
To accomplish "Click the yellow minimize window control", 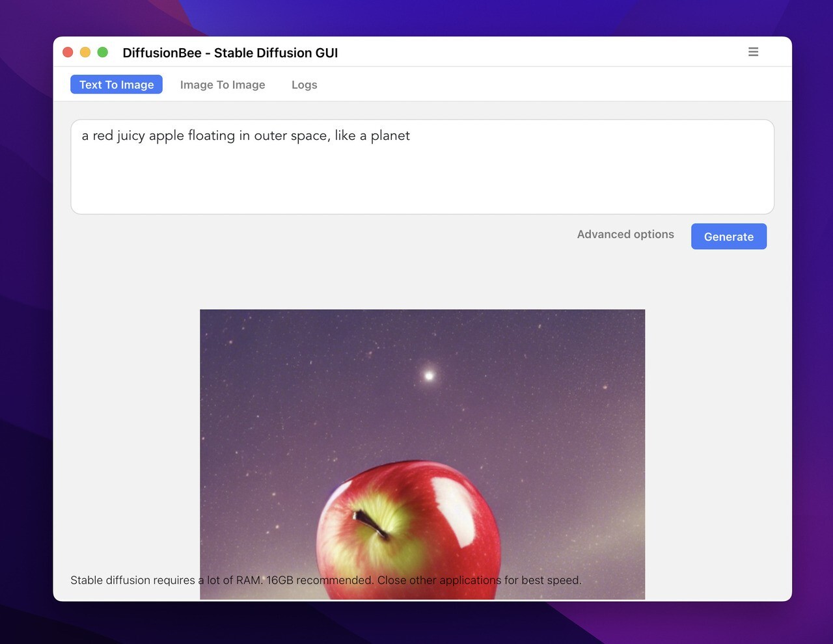I will click(x=85, y=52).
